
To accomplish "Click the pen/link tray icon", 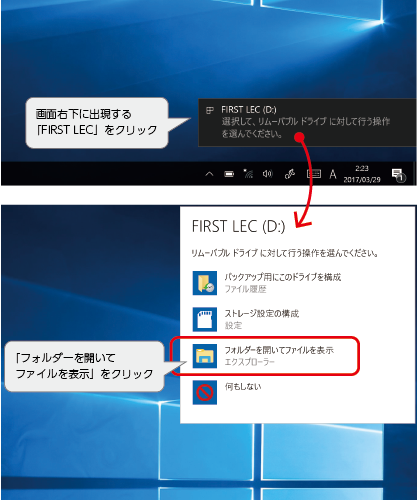I will pos(290,174).
